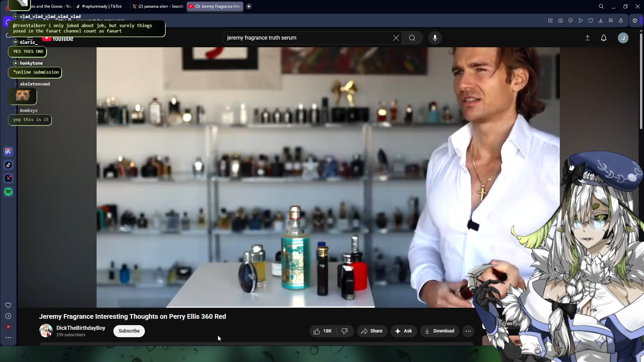
Task: Open the browser profile person icon
Action: click(621, 20)
